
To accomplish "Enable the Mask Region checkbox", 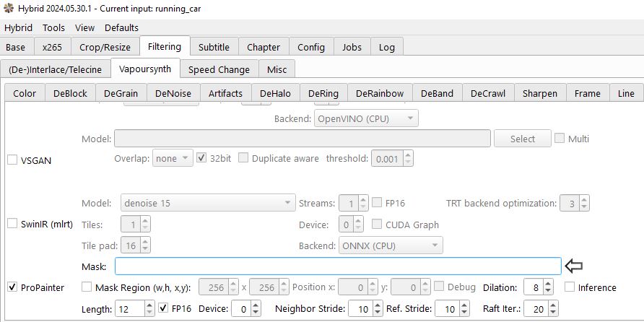I will coord(87,287).
